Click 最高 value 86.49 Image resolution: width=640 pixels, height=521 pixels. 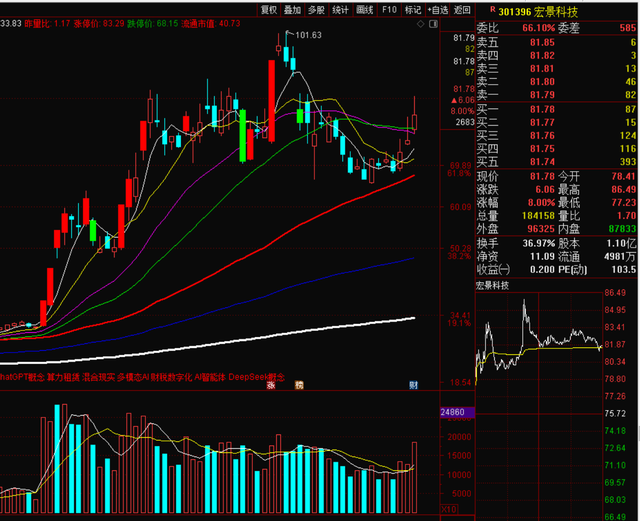[624, 189]
